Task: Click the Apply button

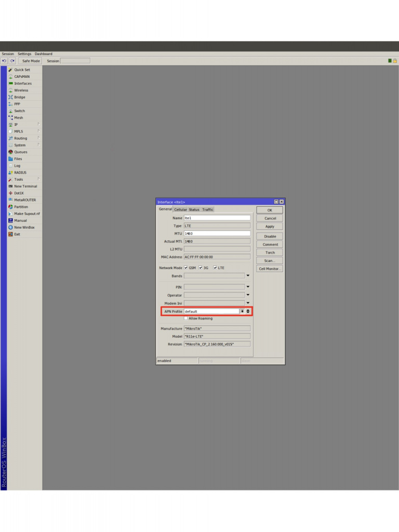Action: (x=270, y=227)
